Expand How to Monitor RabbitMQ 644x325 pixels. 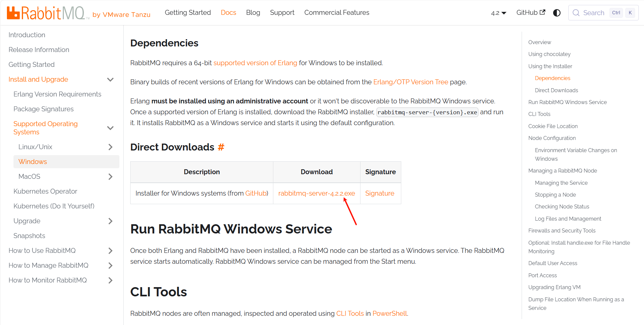[111, 280]
